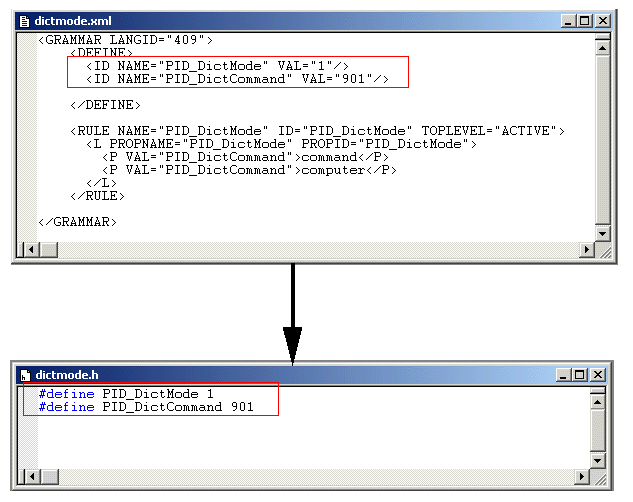Image resolution: width=633 pixels, height=502 pixels.
Task: Minimize the dictmode.h window
Action: 563,375
